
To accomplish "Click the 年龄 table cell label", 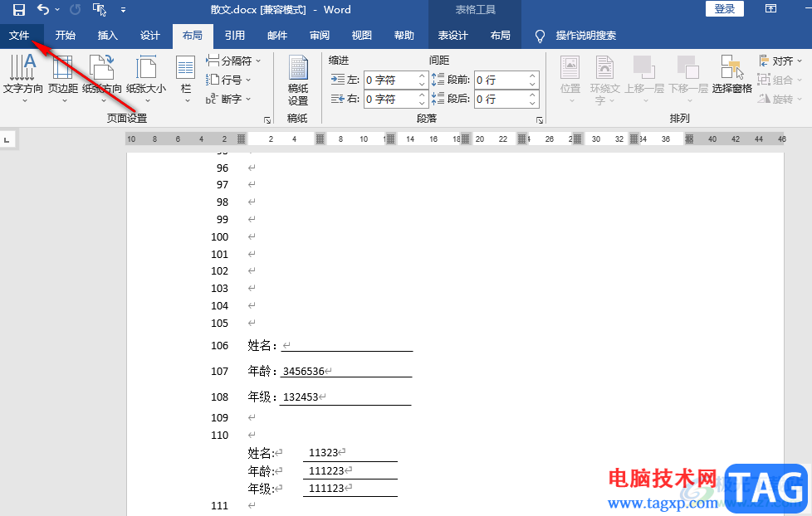I will point(261,471).
